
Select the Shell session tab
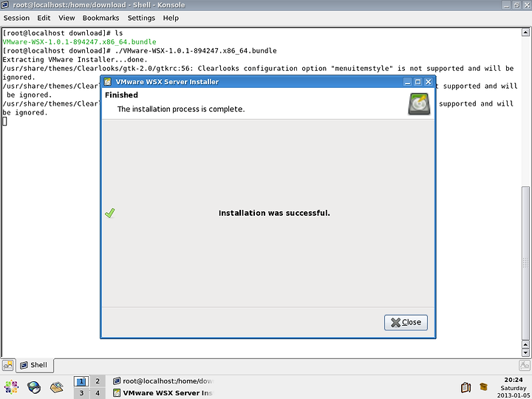point(35,365)
